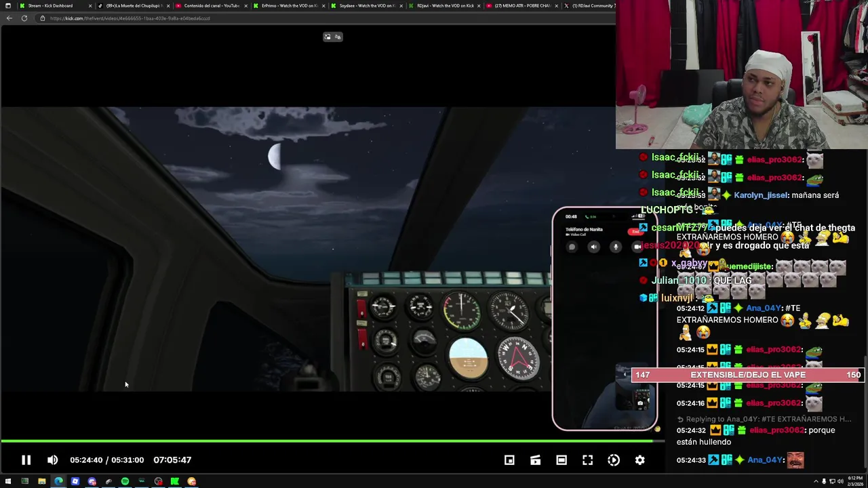This screenshot has width=868, height=488.
Task: Toggle theater mode in player
Action: tap(561, 460)
